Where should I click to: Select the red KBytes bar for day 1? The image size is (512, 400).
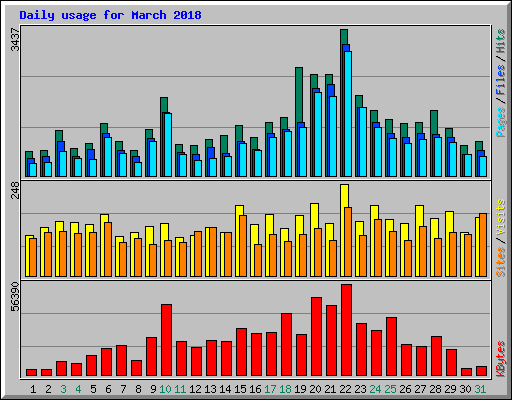tap(31, 372)
